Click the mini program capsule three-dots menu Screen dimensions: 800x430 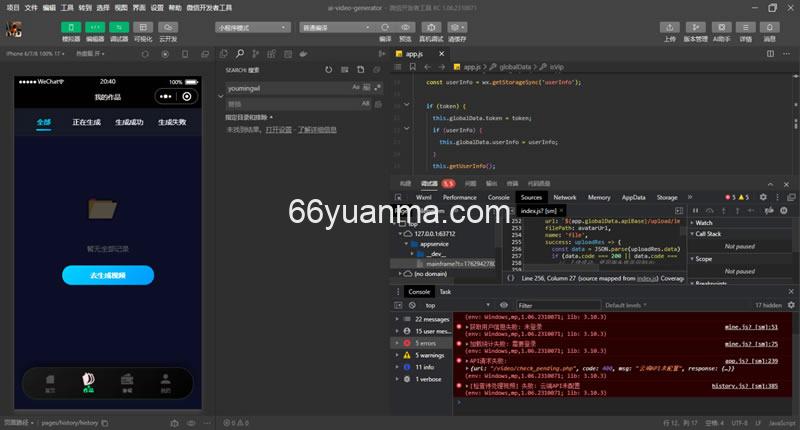(x=165, y=96)
